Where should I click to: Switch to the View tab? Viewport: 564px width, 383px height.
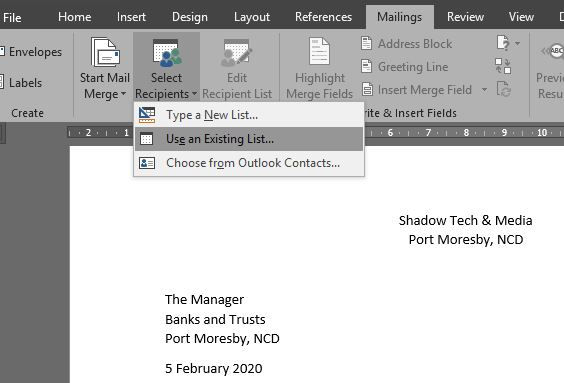[x=521, y=17]
